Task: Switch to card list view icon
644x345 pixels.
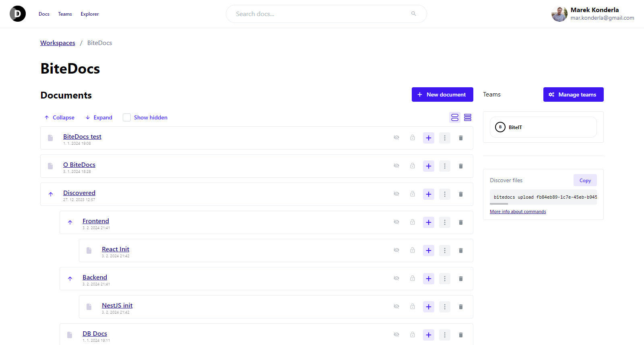Action: [x=455, y=117]
